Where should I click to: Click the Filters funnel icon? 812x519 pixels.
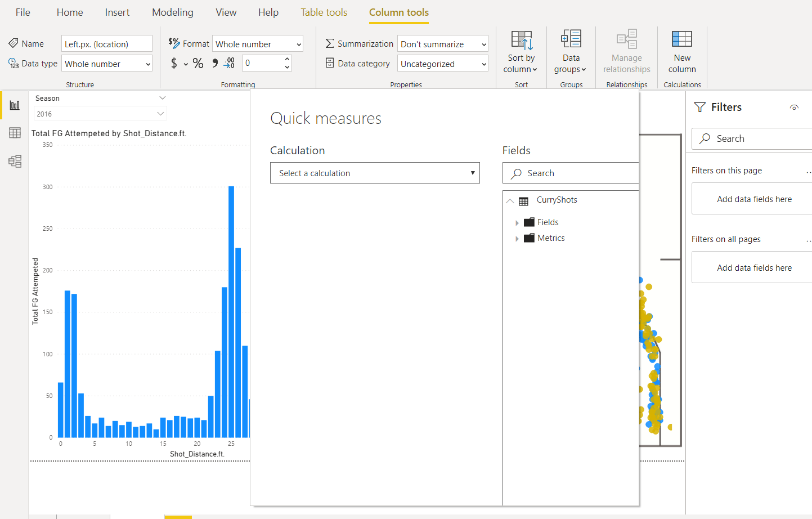click(x=699, y=107)
